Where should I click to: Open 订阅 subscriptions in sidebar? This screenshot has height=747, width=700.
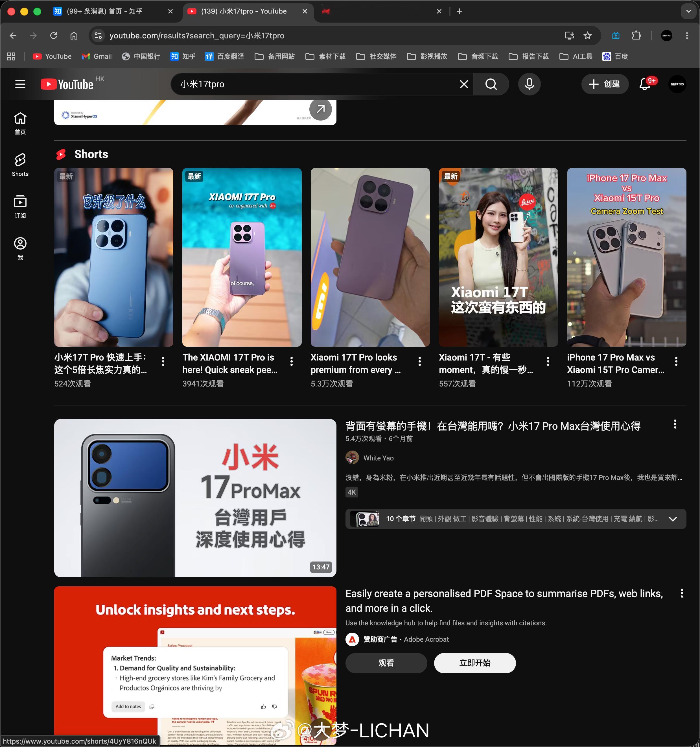pyautogui.click(x=20, y=207)
